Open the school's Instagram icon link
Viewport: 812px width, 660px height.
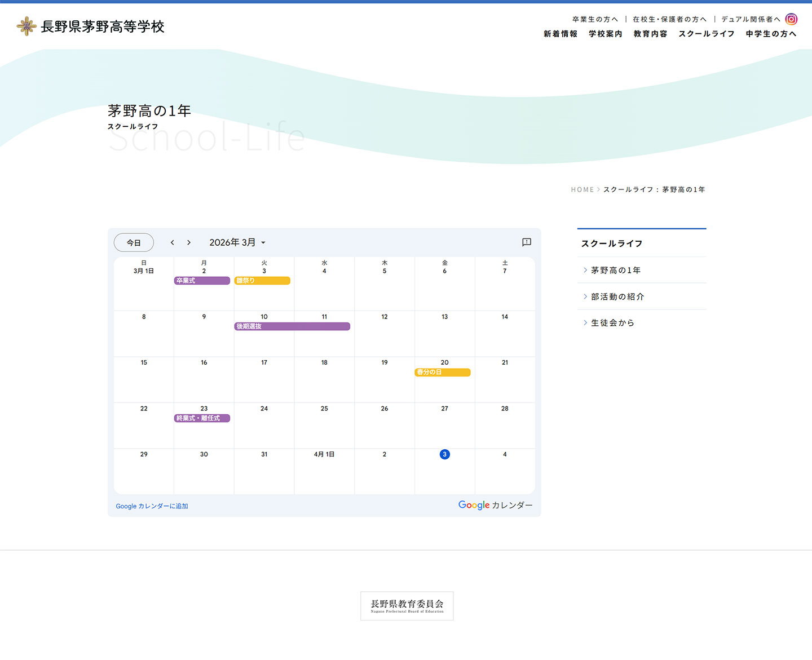point(791,19)
